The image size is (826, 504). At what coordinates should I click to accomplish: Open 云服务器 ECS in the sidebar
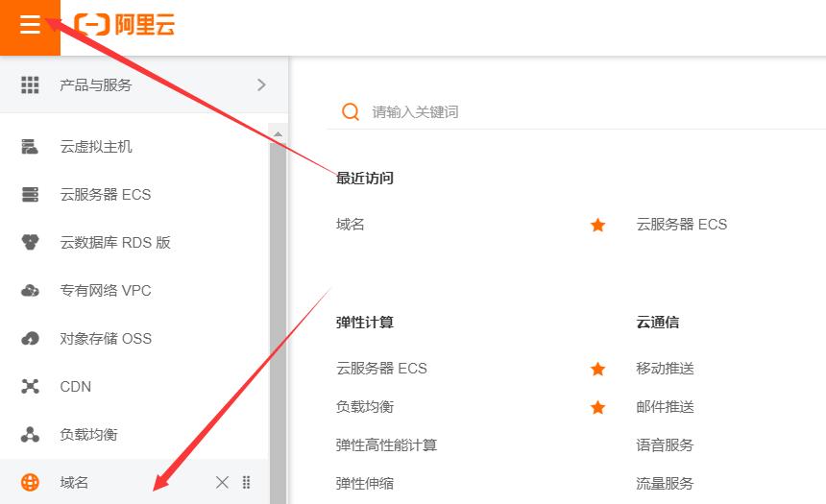(106, 194)
